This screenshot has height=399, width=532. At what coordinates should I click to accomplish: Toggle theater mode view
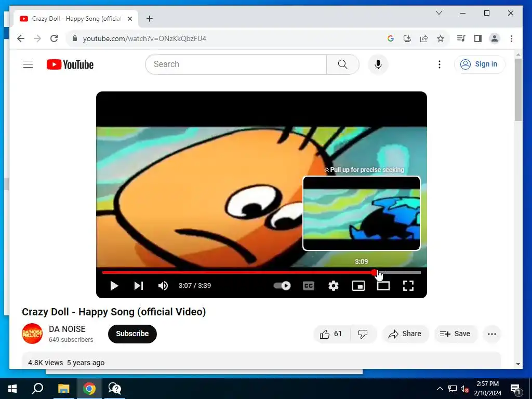pyautogui.click(x=383, y=286)
